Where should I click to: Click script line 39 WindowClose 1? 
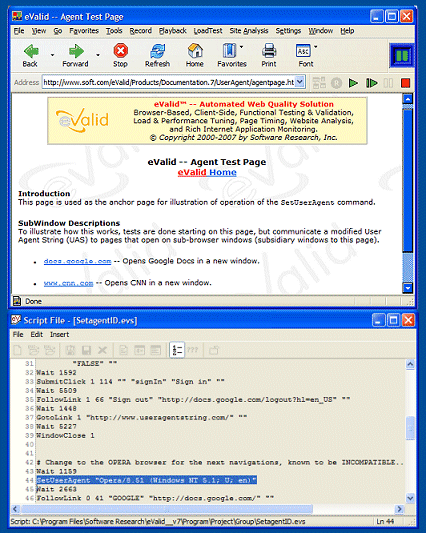pos(65,435)
